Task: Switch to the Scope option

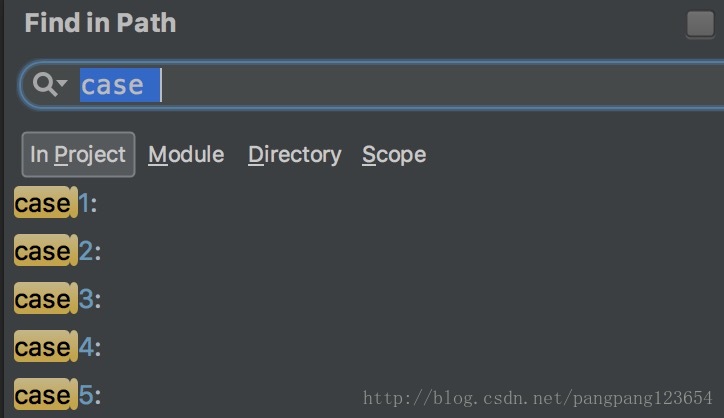Action: pos(394,155)
